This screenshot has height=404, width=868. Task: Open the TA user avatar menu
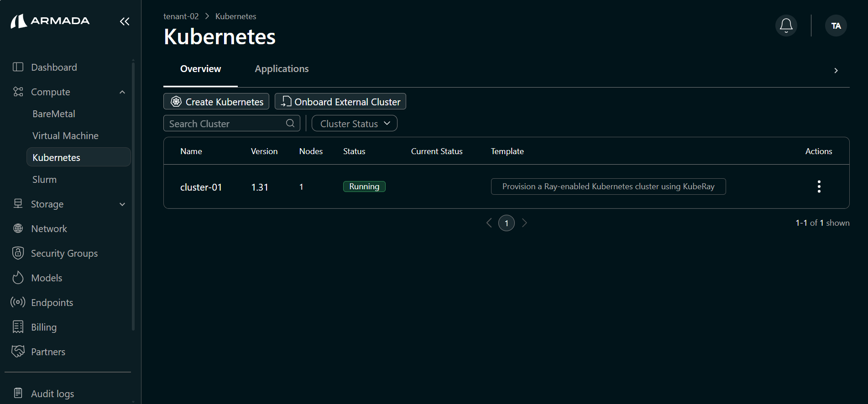(836, 26)
